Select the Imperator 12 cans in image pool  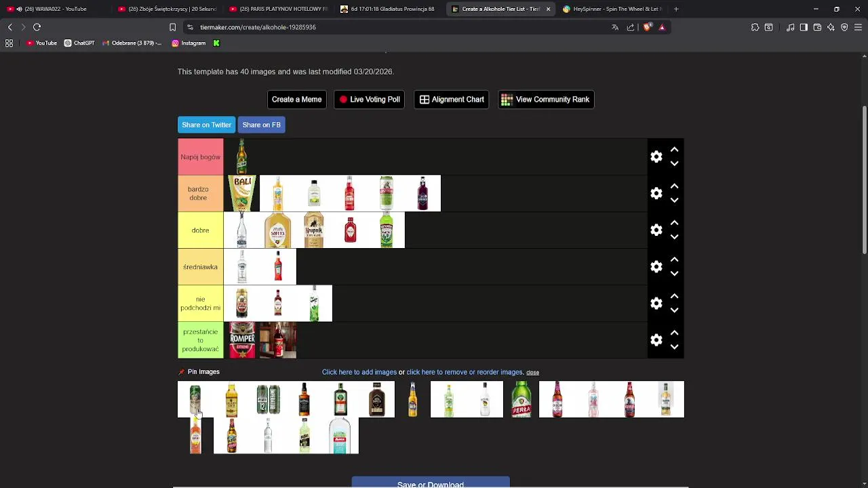tap(268, 399)
